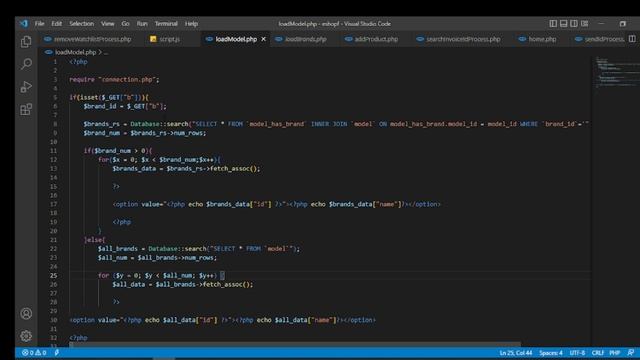Click the }else{ line
The image size is (640, 360).
click(x=94, y=240)
